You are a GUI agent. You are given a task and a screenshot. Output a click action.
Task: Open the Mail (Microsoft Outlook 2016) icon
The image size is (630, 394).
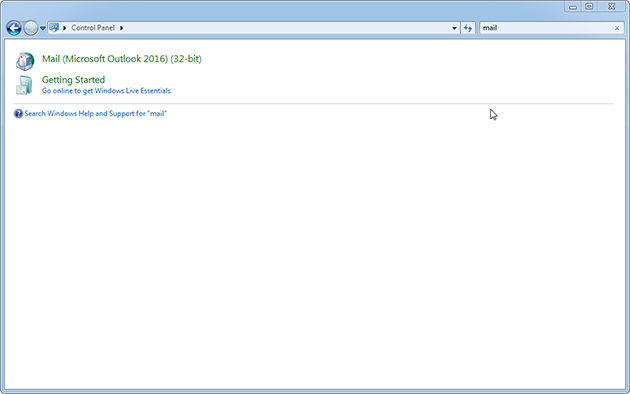(25, 61)
